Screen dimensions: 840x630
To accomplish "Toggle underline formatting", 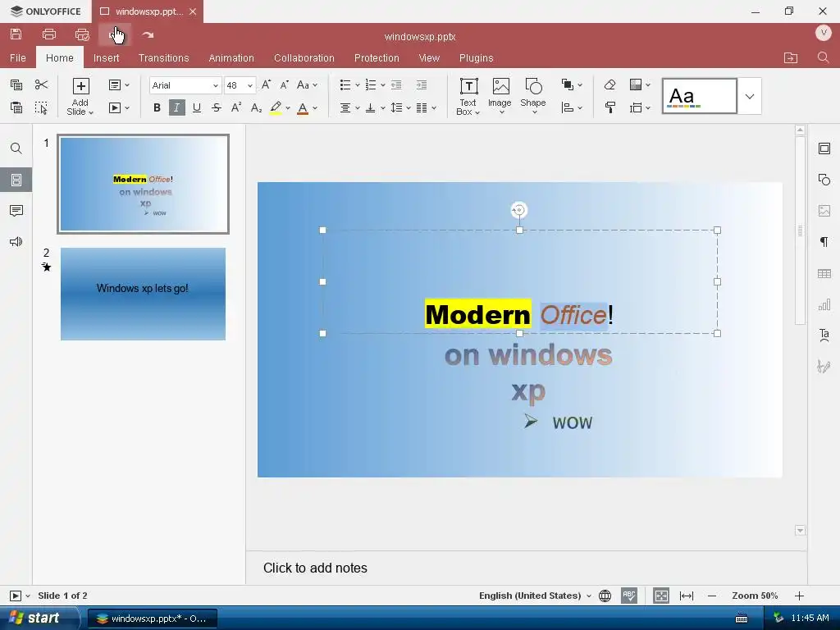I will (197, 107).
